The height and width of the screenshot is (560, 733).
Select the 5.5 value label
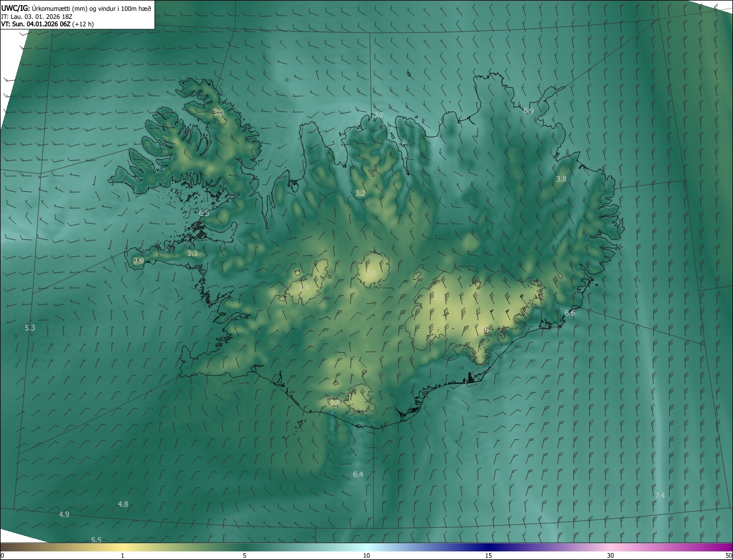click(x=96, y=540)
